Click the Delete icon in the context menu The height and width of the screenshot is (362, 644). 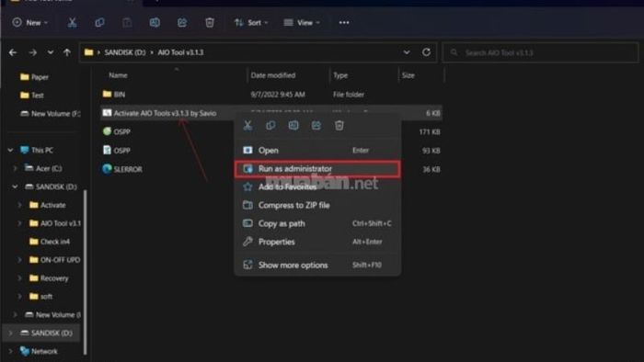point(339,126)
